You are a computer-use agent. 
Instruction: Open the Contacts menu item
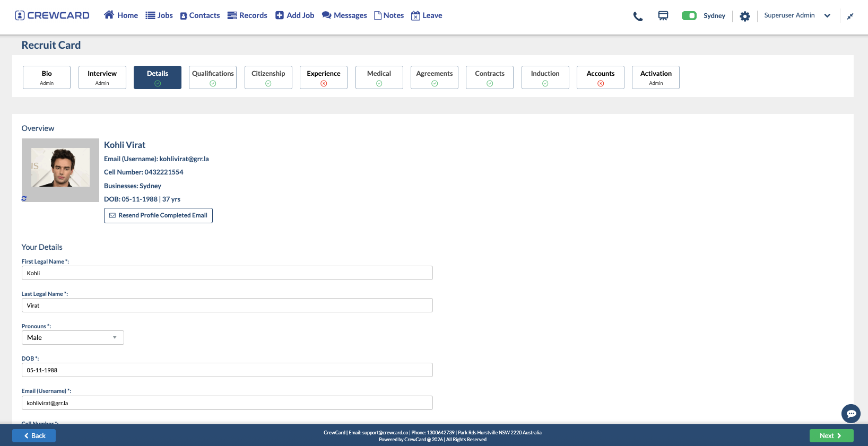pyautogui.click(x=200, y=15)
